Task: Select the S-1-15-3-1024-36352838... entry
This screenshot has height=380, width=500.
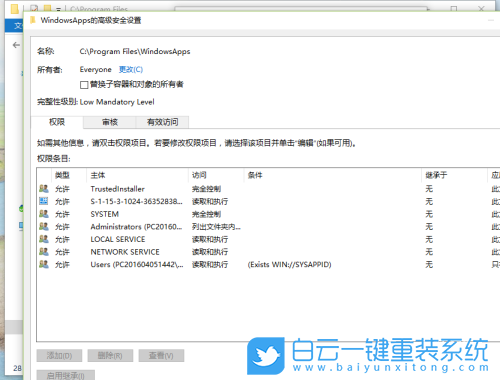Action: click(268, 201)
